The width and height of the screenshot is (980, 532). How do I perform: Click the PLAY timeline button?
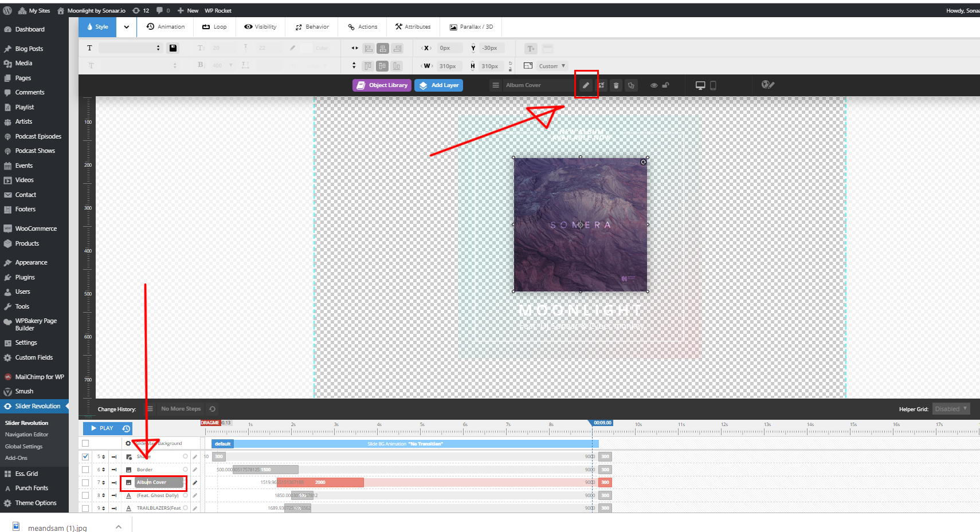point(101,428)
